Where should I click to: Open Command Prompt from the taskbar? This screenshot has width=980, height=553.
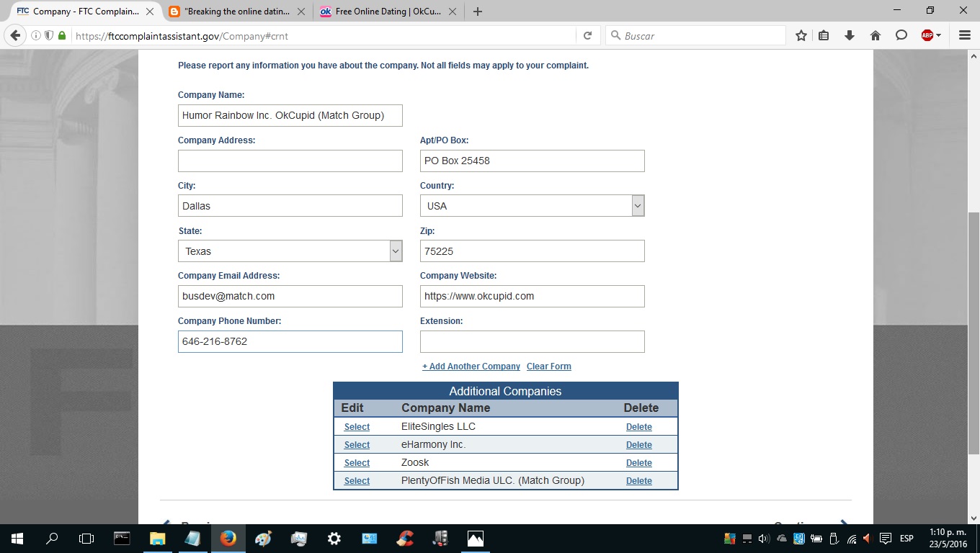(x=122, y=539)
